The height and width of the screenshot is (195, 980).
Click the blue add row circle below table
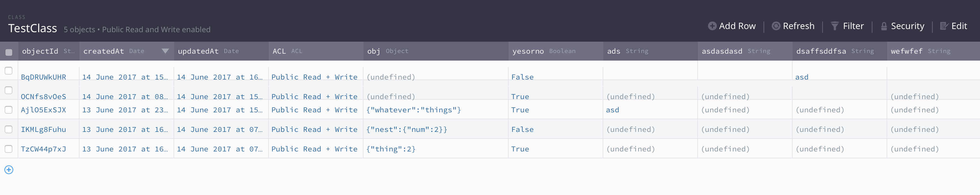click(x=9, y=169)
